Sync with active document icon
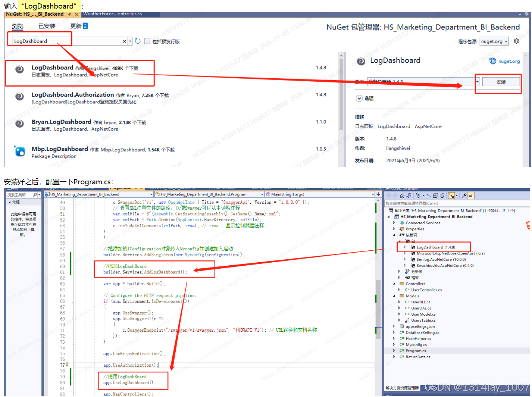Screen dimensions: 532x397 [x=429, y=196]
